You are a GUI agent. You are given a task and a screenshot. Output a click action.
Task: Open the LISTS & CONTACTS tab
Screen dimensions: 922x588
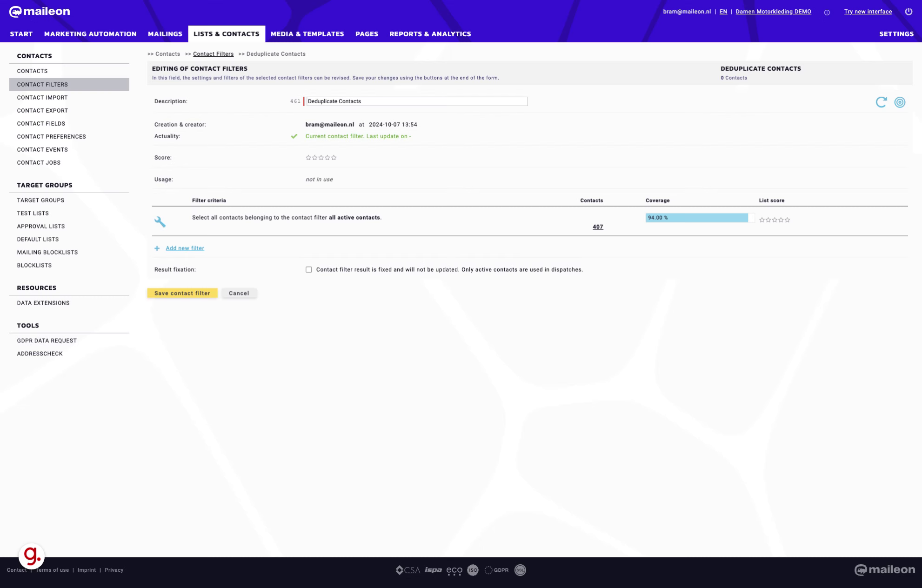227,34
